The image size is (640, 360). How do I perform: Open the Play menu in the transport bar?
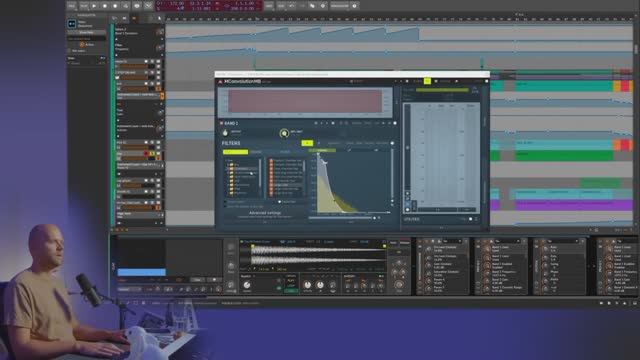tap(84, 6)
